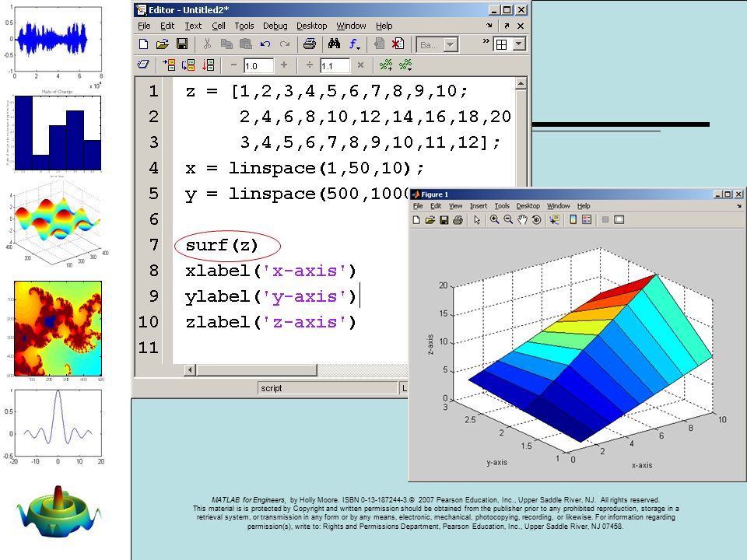Open the Editor File menu

coord(144,26)
